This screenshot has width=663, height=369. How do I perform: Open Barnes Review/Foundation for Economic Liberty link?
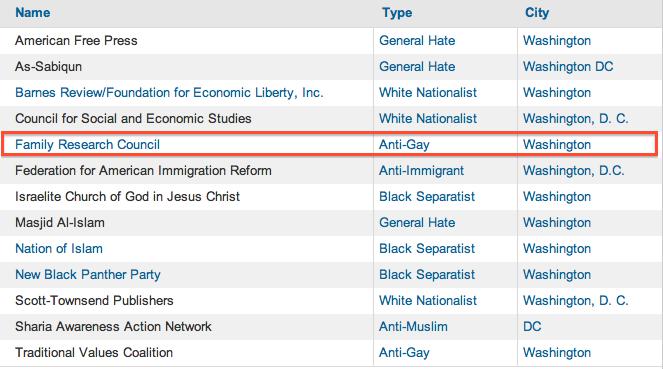(169, 93)
